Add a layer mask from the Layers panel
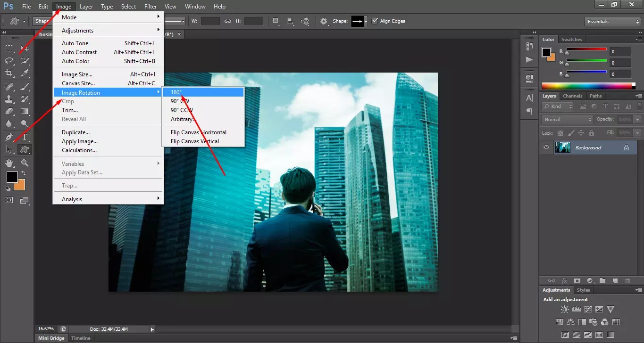This screenshot has width=644, height=343. point(577,281)
